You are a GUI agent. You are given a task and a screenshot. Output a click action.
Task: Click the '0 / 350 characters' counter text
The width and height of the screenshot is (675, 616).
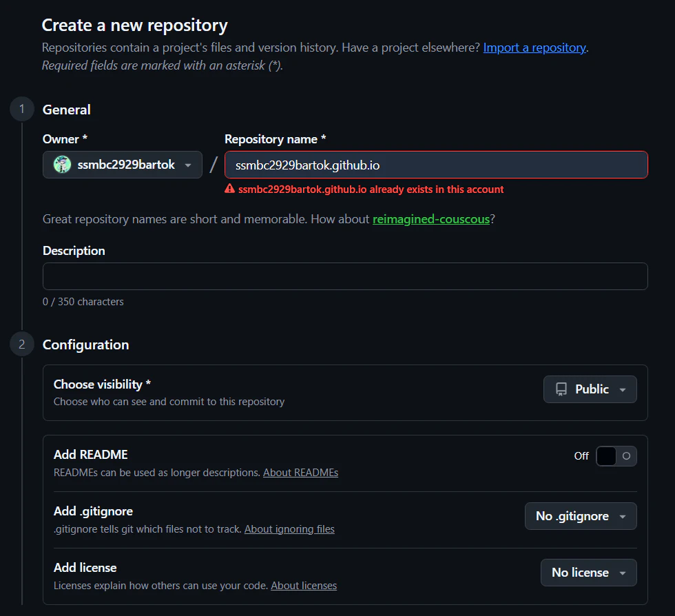click(83, 302)
